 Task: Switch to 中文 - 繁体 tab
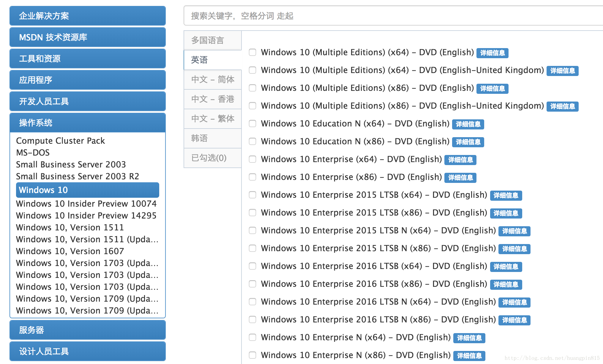click(213, 119)
